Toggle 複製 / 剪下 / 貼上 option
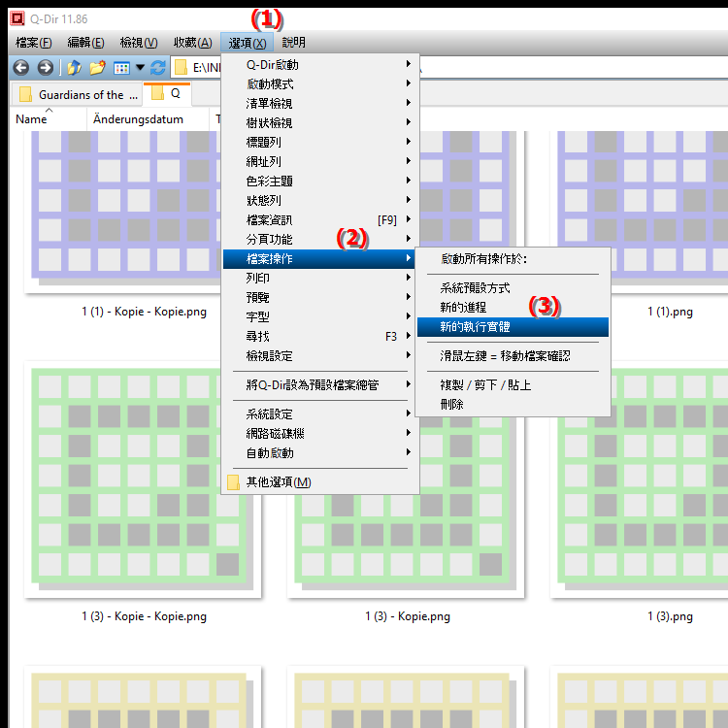This screenshot has height=728, width=728. pos(513,385)
